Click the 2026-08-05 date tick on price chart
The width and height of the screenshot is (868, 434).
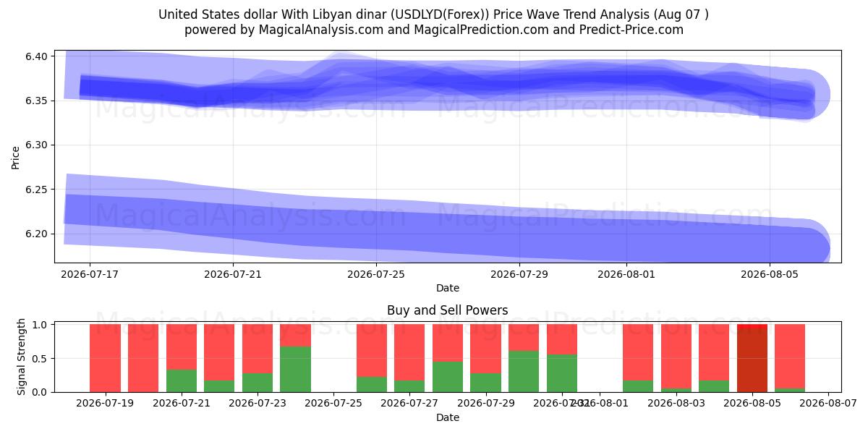pos(770,274)
